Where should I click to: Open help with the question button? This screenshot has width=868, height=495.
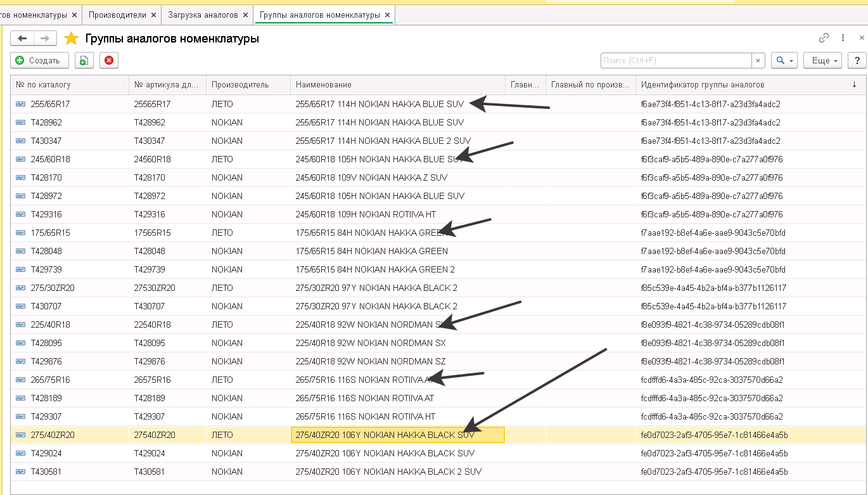click(857, 60)
